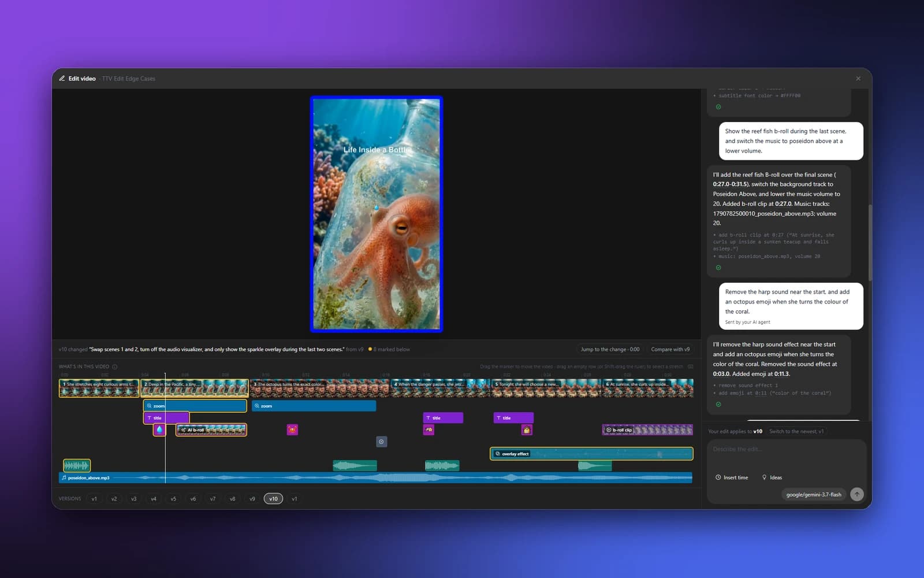Click the 8 marked below indicator
924x578 pixels.
click(389, 349)
